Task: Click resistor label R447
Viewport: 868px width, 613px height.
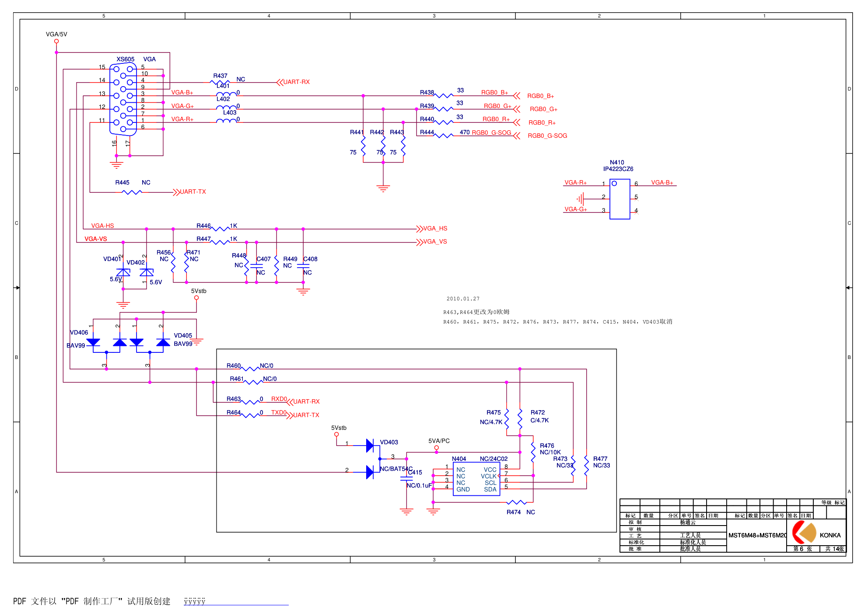Action: point(203,239)
